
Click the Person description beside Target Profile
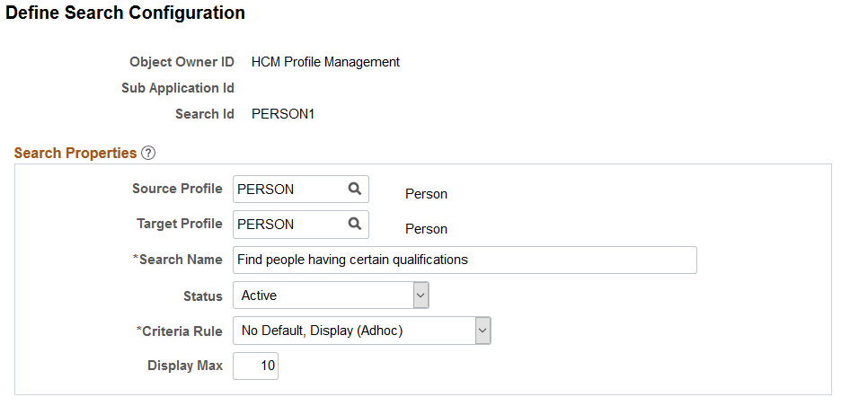(x=426, y=228)
